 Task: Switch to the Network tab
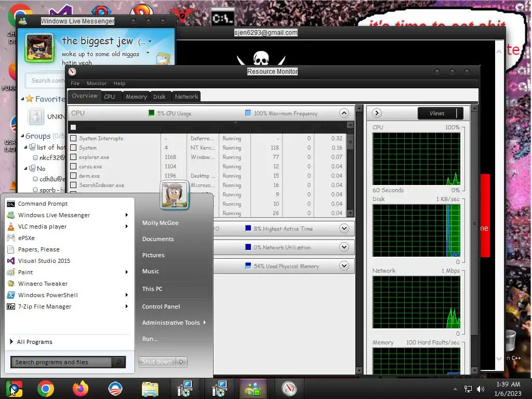coord(187,97)
